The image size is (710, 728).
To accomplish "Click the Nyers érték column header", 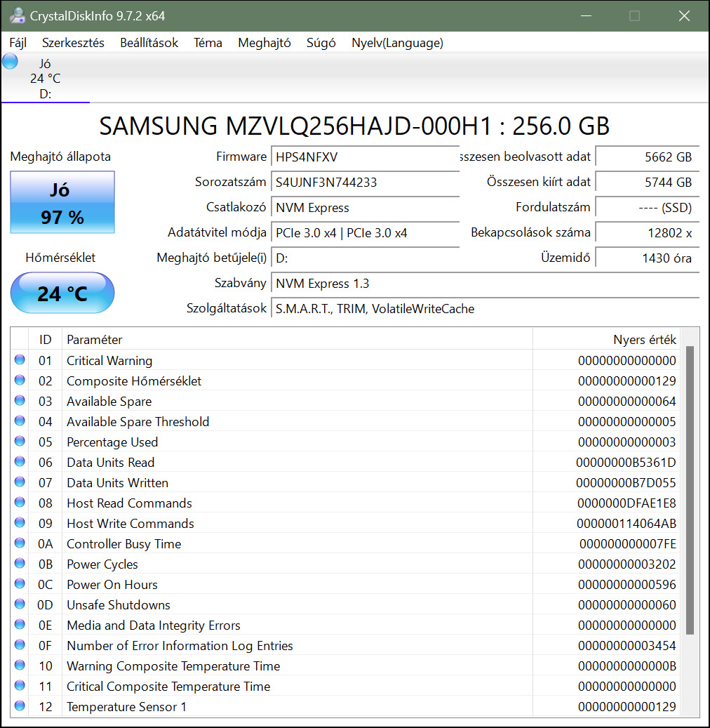I will [606, 339].
